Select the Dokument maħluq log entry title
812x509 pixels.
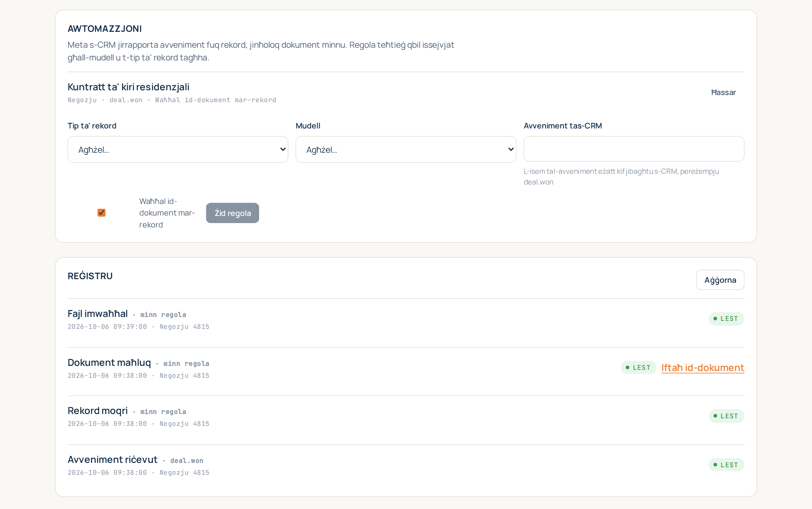click(x=109, y=363)
